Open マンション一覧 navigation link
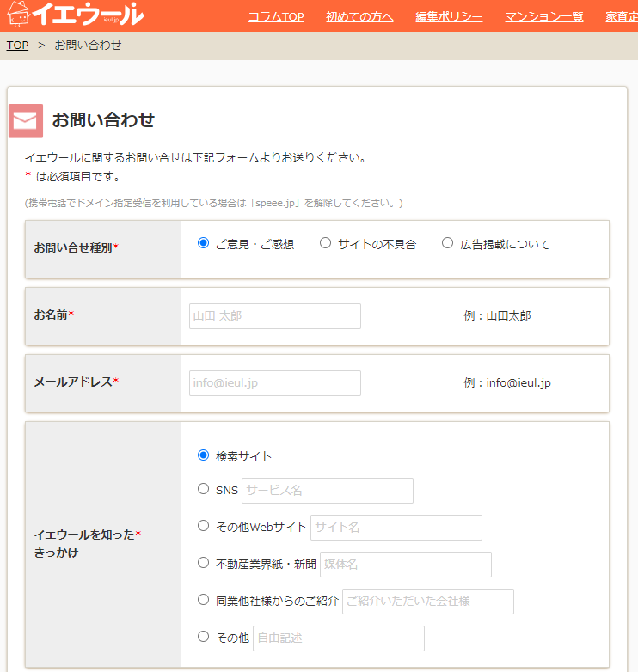 (544, 16)
